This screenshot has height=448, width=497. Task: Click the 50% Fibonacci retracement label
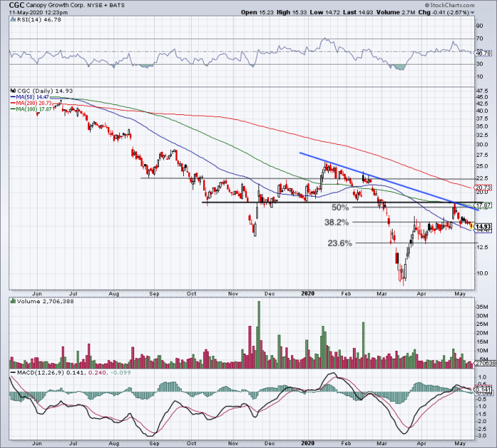340,207
